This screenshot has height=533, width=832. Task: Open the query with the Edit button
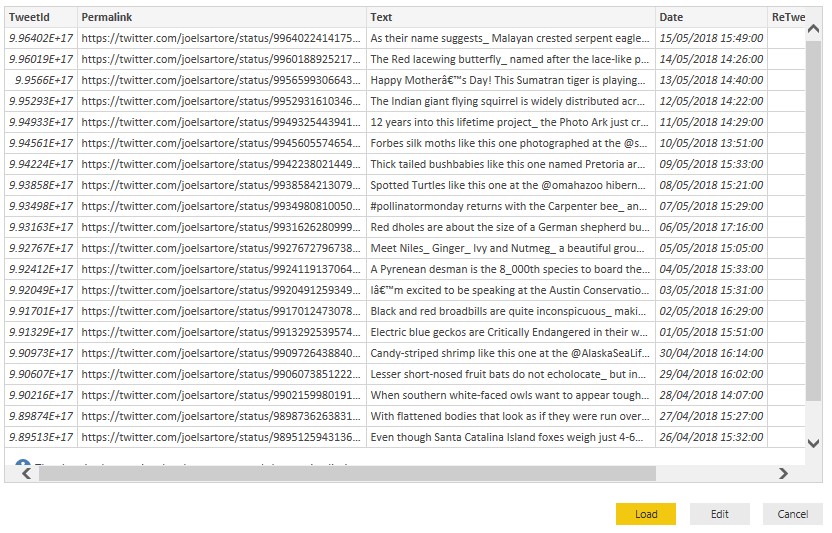coord(719,514)
